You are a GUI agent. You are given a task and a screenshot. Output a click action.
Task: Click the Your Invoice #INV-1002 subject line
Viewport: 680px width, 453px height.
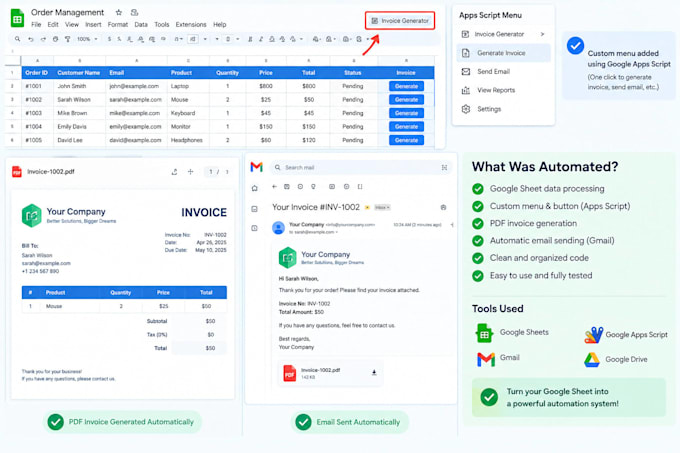coord(316,207)
